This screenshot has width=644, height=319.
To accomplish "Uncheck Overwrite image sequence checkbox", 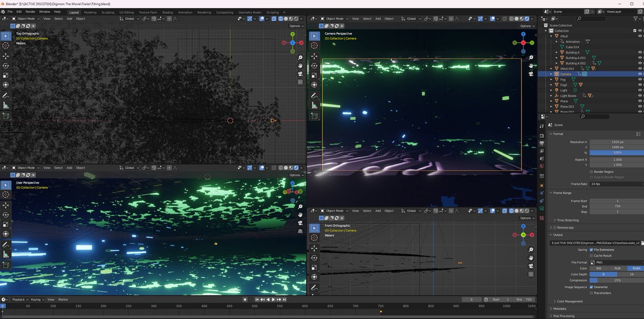I will pos(592,287).
